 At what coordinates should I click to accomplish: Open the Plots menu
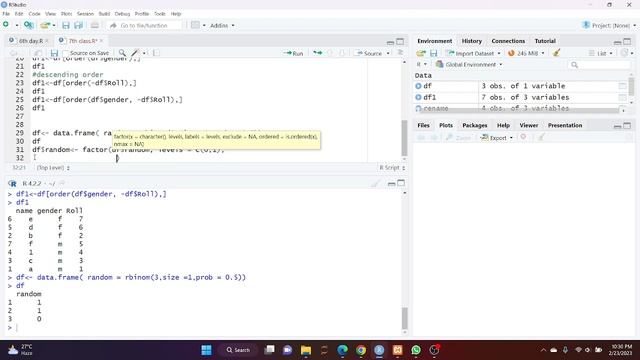(66, 14)
